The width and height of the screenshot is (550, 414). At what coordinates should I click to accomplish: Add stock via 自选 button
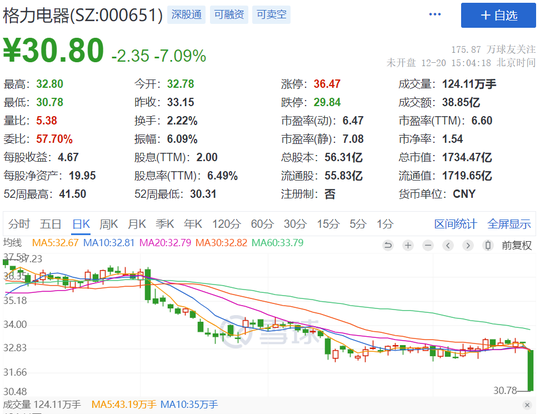(x=498, y=15)
